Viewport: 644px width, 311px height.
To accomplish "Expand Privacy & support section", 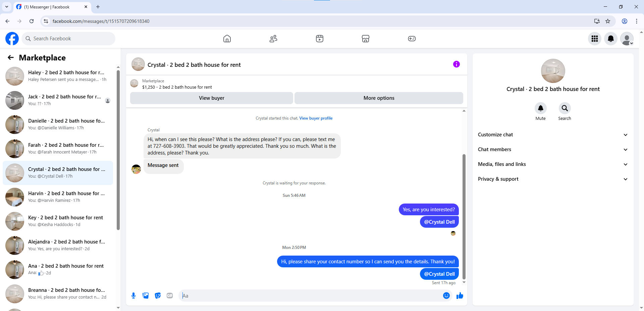I will coord(553,179).
